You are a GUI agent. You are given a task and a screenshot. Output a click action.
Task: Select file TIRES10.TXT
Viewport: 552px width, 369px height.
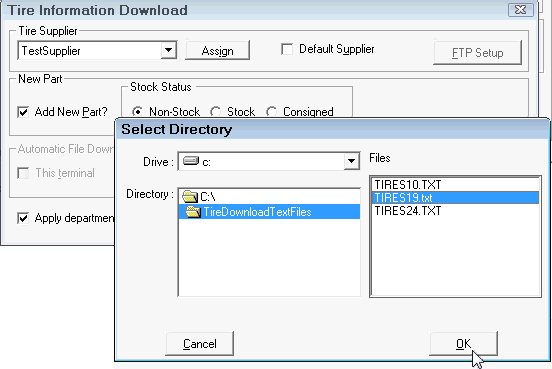(x=455, y=184)
